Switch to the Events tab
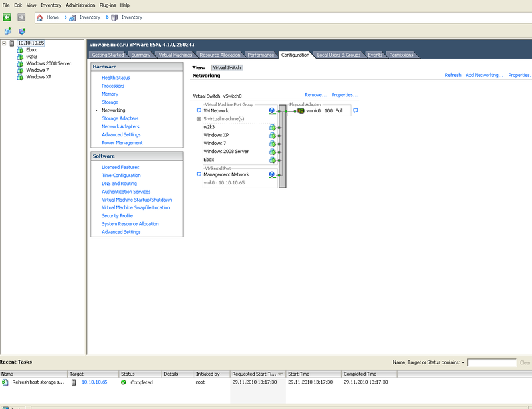Image resolution: width=532 pixels, height=409 pixels. click(375, 55)
